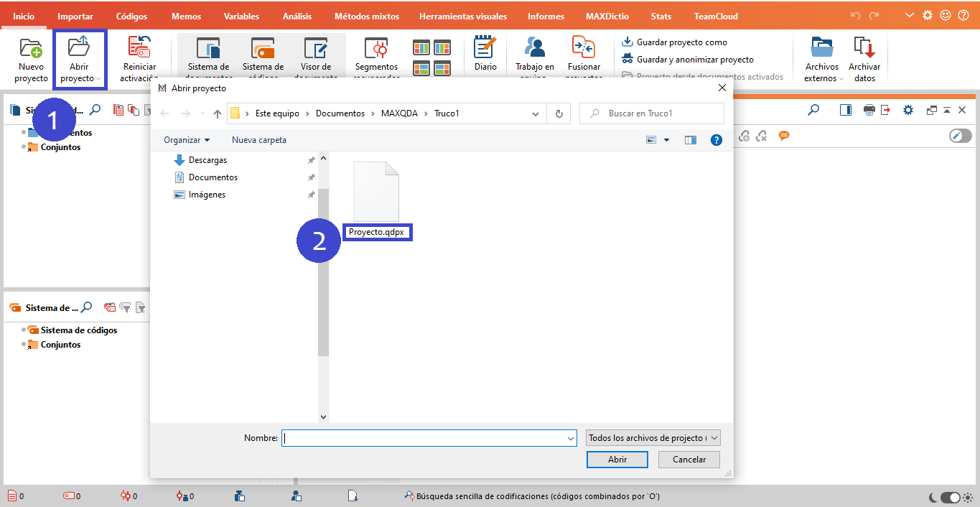Image resolution: width=980 pixels, height=507 pixels.
Task: Open the Diario logbook
Action: [x=485, y=54]
